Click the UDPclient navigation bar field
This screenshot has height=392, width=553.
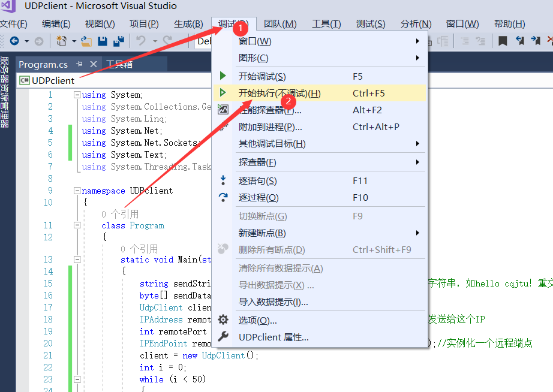click(x=115, y=81)
